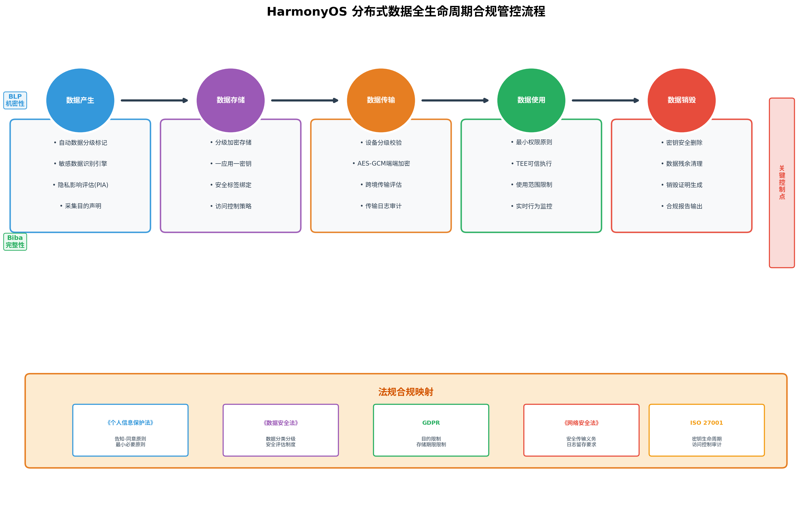Open the 《数据安全法》 card
812x506 pixels.
pyautogui.click(x=281, y=430)
